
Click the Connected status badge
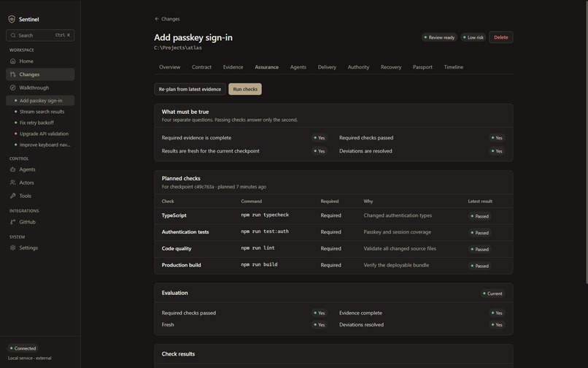(23, 348)
